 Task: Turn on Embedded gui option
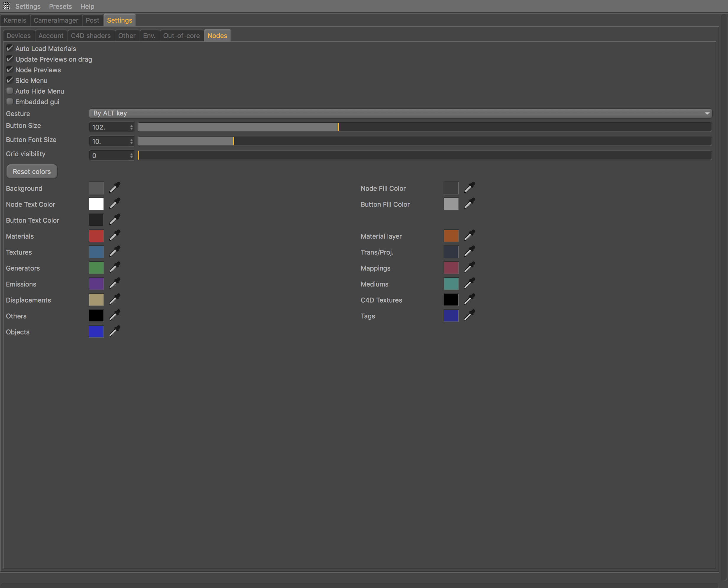(9, 101)
